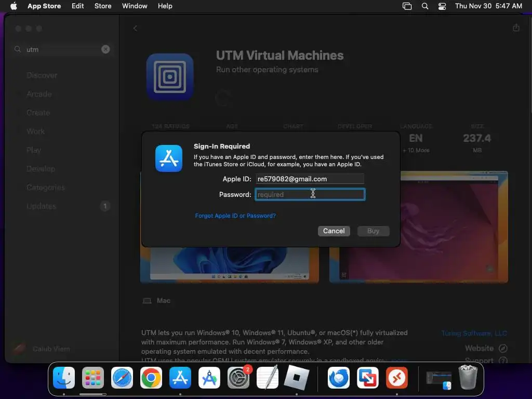Select Work in the sidebar
The height and width of the screenshot is (399, 532).
tap(36, 131)
